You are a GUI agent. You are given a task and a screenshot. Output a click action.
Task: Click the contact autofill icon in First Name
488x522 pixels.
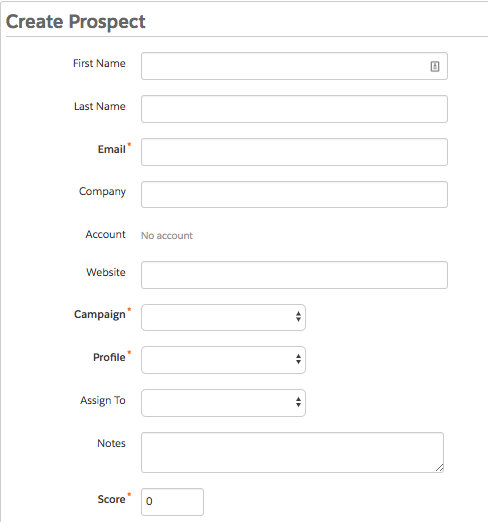(x=435, y=66)
